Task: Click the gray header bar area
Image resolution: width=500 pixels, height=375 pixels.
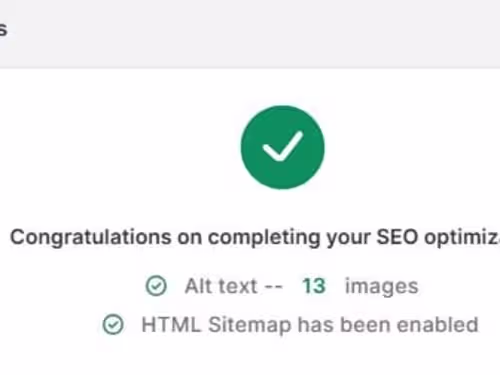Action: tap(250, 34)
